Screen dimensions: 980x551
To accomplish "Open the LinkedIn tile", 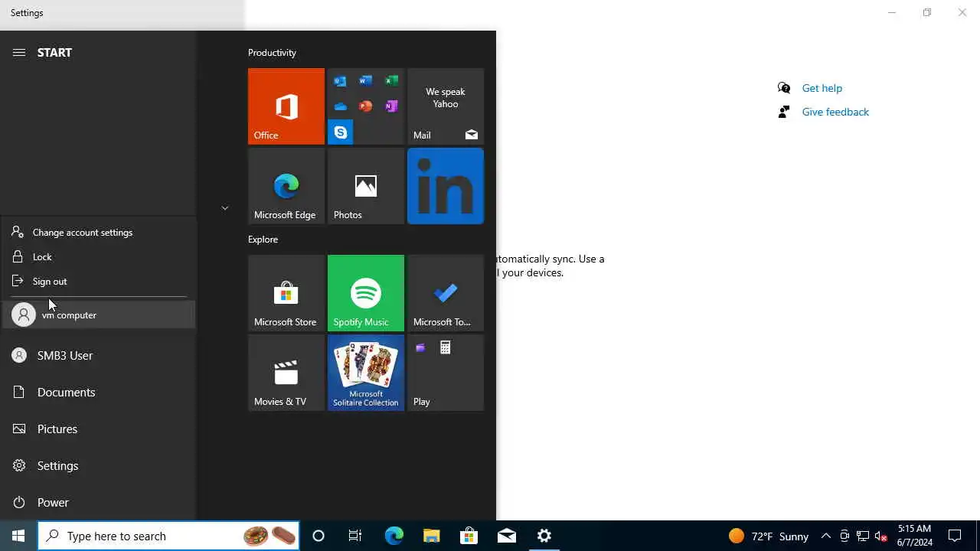I will pyautogui.click(x=446, y=186).
